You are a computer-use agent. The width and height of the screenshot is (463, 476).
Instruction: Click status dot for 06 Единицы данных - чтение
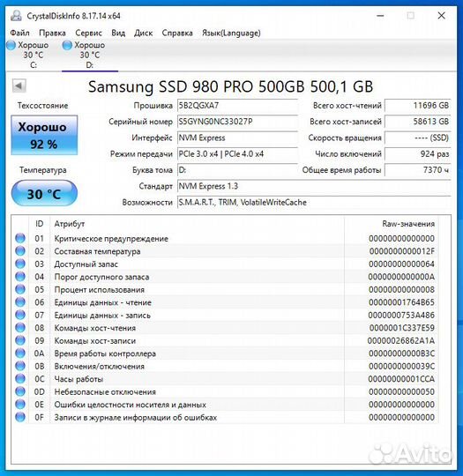(20, 301)
